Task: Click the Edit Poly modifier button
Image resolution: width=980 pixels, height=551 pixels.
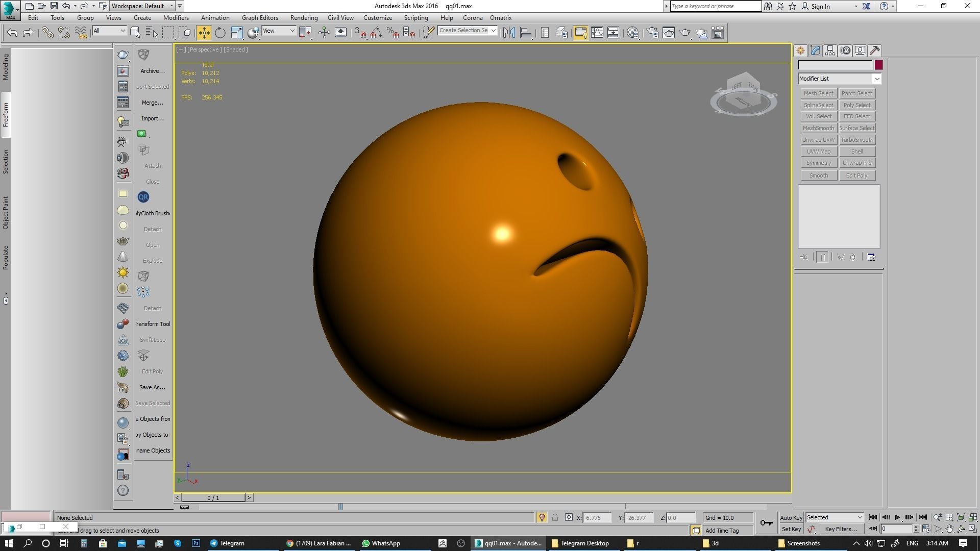Action: click(856, 176)
